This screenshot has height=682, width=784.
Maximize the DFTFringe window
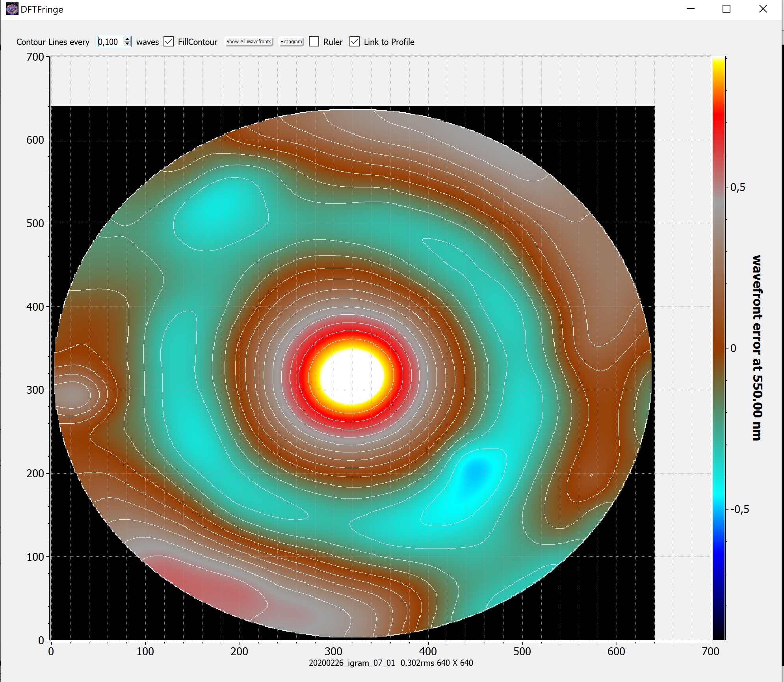tap(726, 9)
